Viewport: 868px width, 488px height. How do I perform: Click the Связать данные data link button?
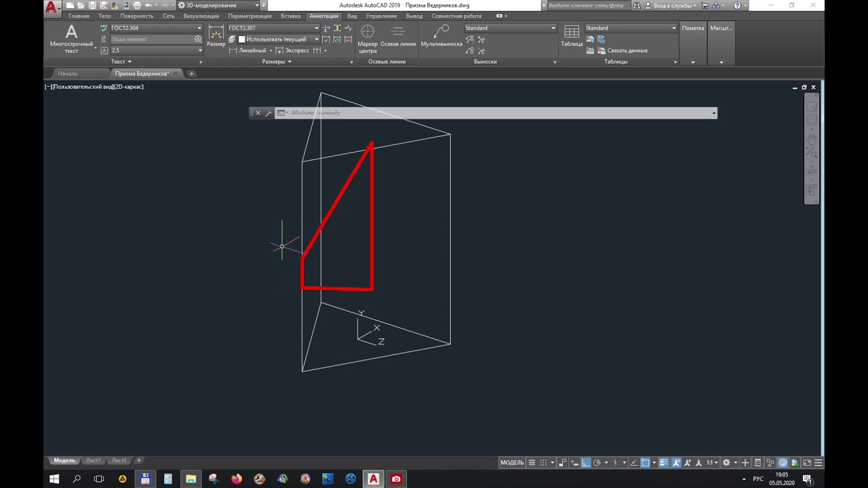622,51
